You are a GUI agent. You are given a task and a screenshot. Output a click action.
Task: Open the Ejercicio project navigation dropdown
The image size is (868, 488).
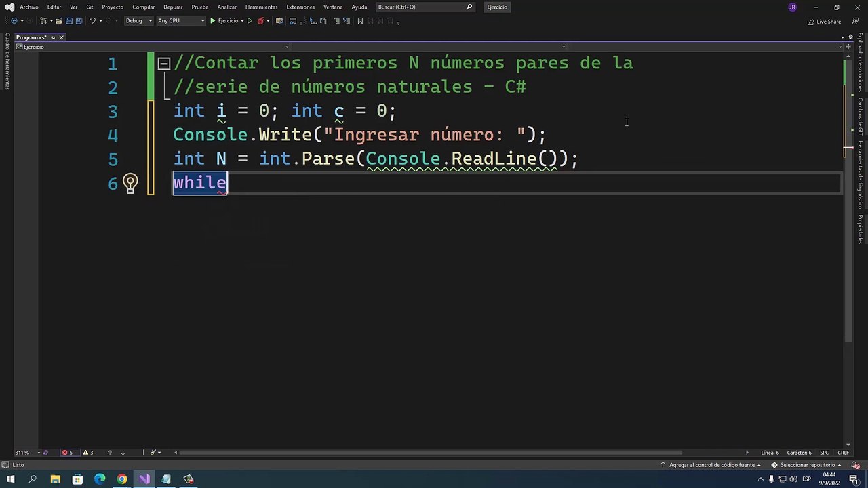153,47
